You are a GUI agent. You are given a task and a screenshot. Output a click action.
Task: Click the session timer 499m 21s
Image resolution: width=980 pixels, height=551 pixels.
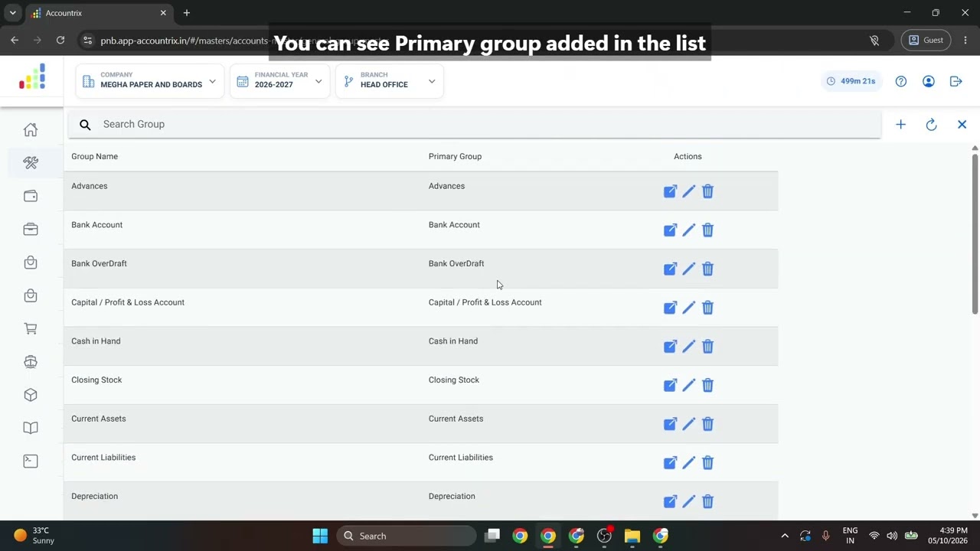(851, 81)
